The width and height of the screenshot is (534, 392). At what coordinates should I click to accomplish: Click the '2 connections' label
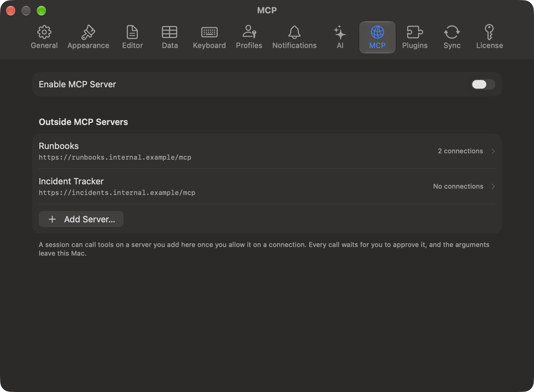tap(460, 151)
